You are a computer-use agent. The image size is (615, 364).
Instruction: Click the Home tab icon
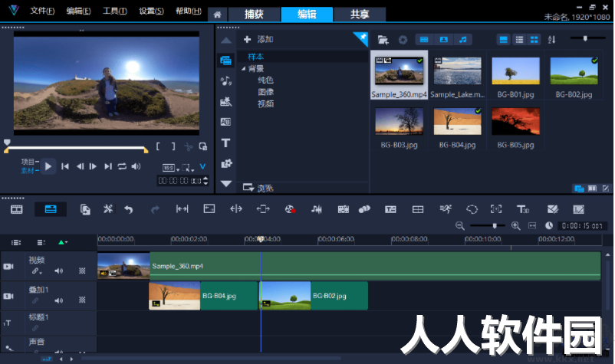pyautogui.click(x=217, y=15)
